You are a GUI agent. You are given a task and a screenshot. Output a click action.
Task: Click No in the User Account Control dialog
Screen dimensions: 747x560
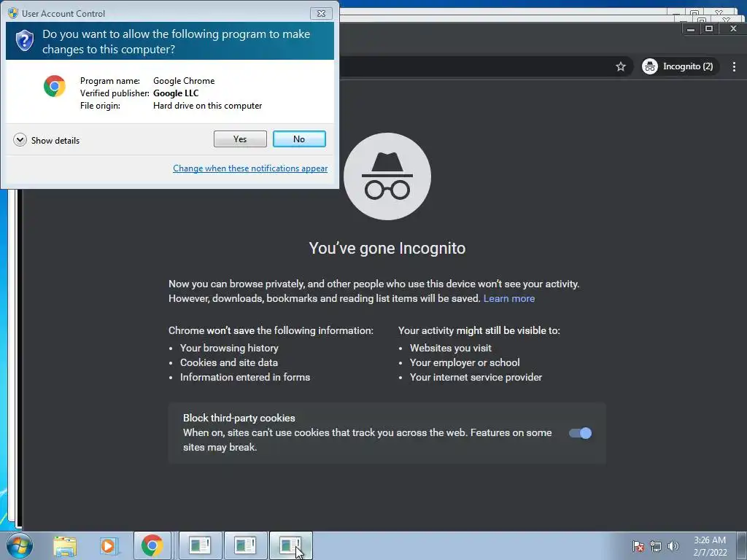pos(299,139)
